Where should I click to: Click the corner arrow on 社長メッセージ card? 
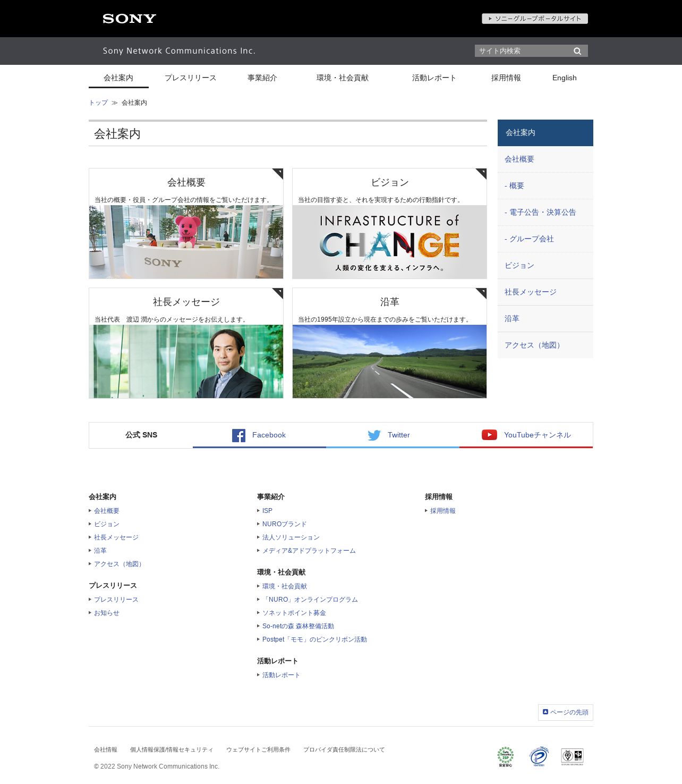[278, 293]
